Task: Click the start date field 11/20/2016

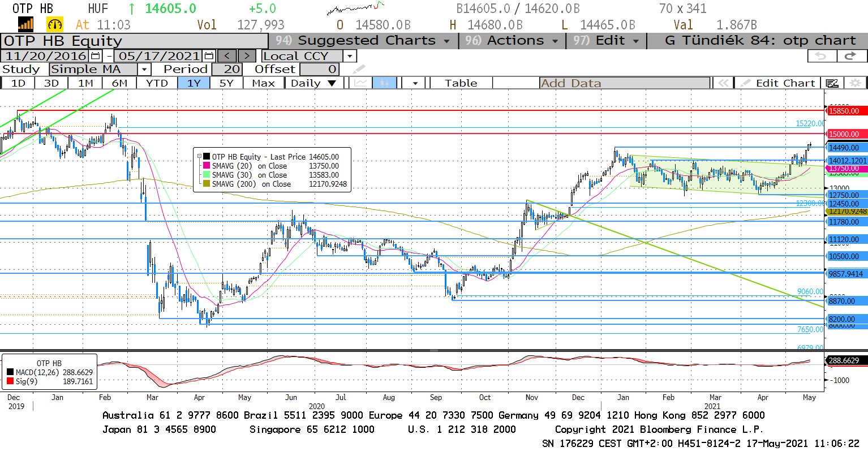Action: pyautogui.click(x=46, y=56)
